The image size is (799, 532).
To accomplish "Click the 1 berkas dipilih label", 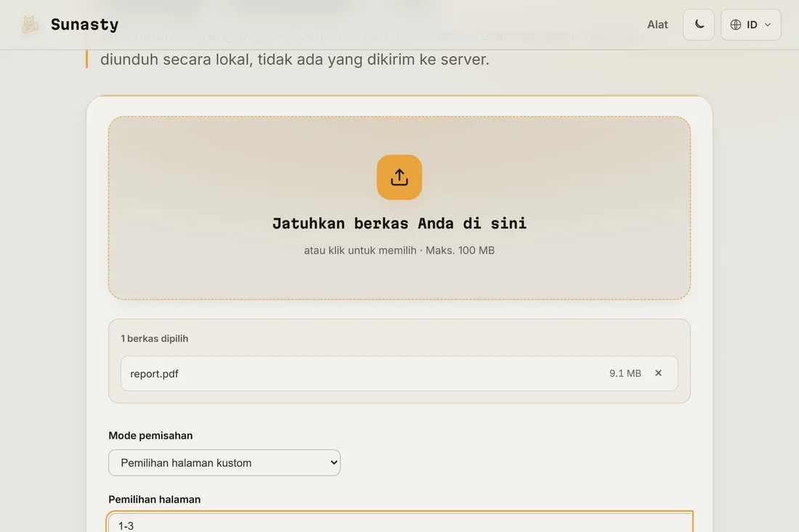I will pyautogui.click(x=155, y=338).
